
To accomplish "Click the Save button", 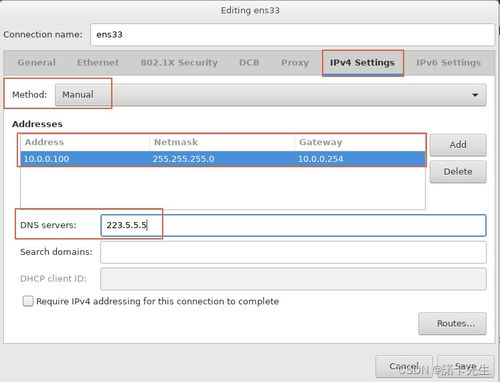I will click(466, 366).
